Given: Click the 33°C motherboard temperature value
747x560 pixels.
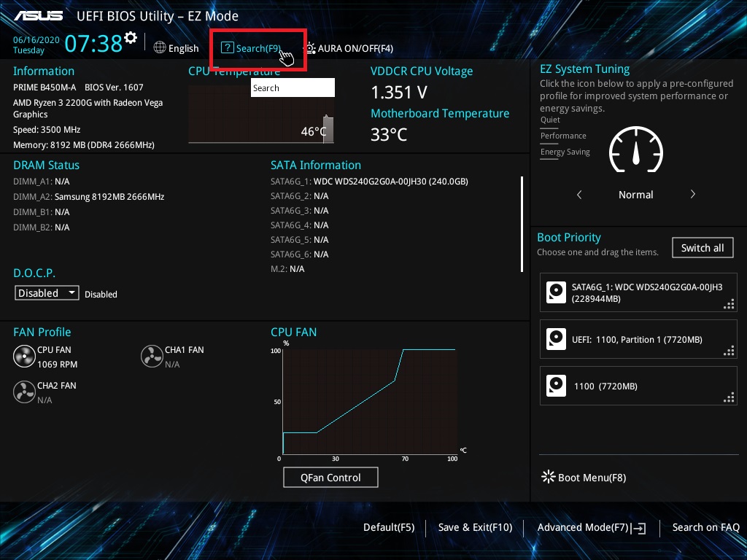Looking at the screenshot, I should (389, 135).
